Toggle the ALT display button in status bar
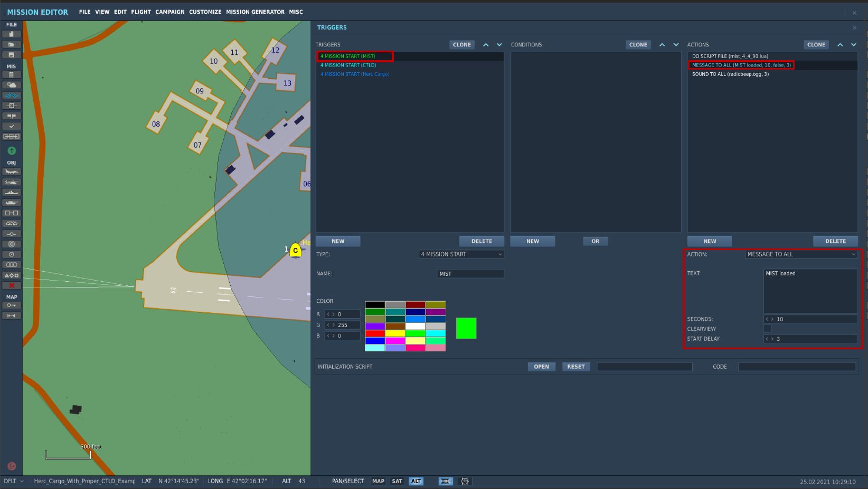Image resolution: width=868 pixels, height=489 pixels. (x=416, y=481)
